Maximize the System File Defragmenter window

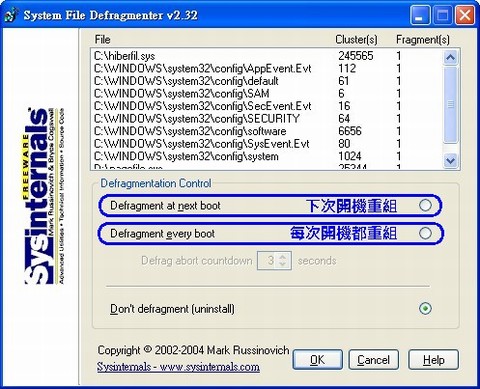pos(442,15)
